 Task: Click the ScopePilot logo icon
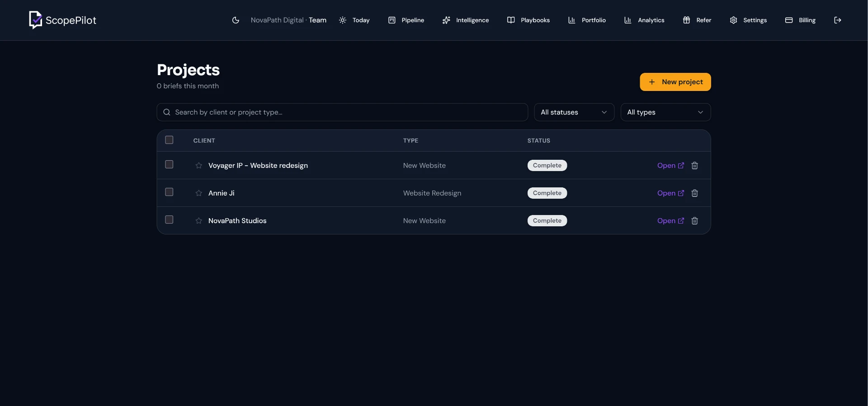coord(35,20)
